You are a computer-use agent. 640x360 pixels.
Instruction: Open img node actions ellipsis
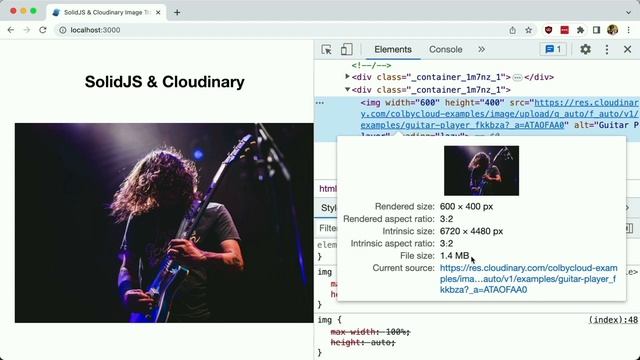tap(320, 103)
